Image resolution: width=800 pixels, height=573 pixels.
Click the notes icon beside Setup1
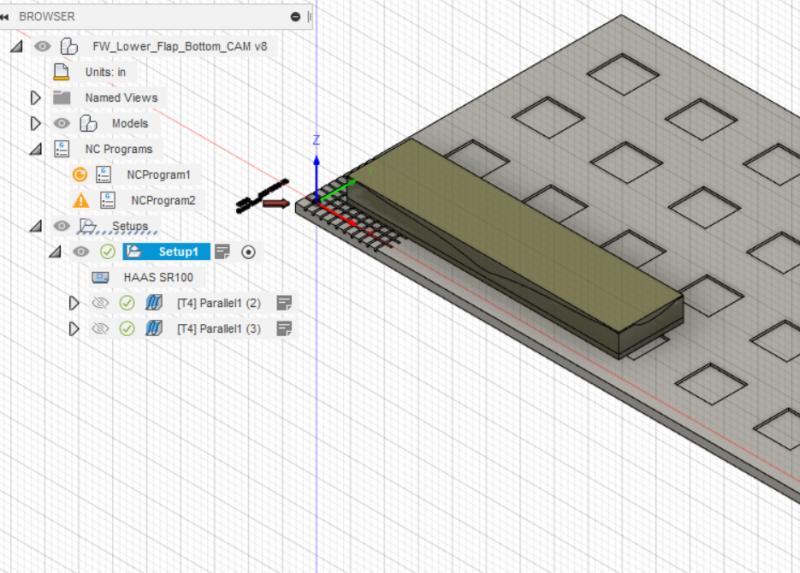(x=223, y=251)
